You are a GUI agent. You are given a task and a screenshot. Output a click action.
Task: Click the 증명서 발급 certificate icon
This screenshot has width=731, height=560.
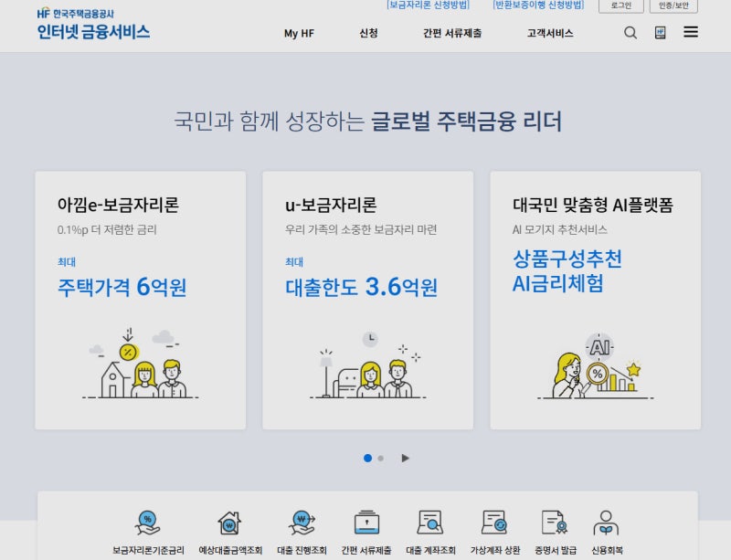(x=555, y=523)
